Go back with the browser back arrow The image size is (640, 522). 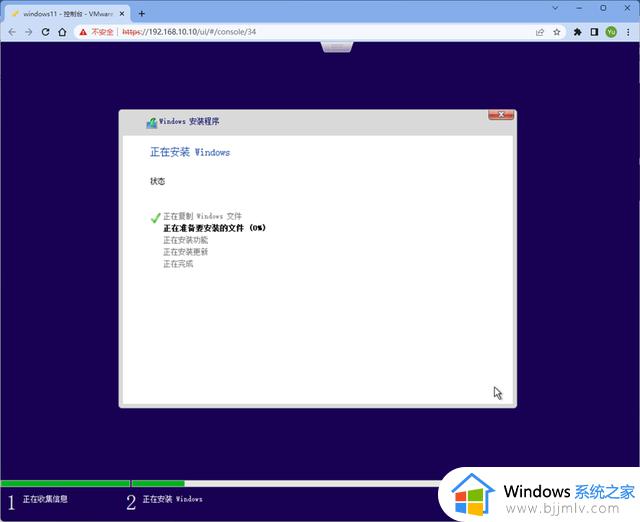pyautogui.click(x=12, y=32)
